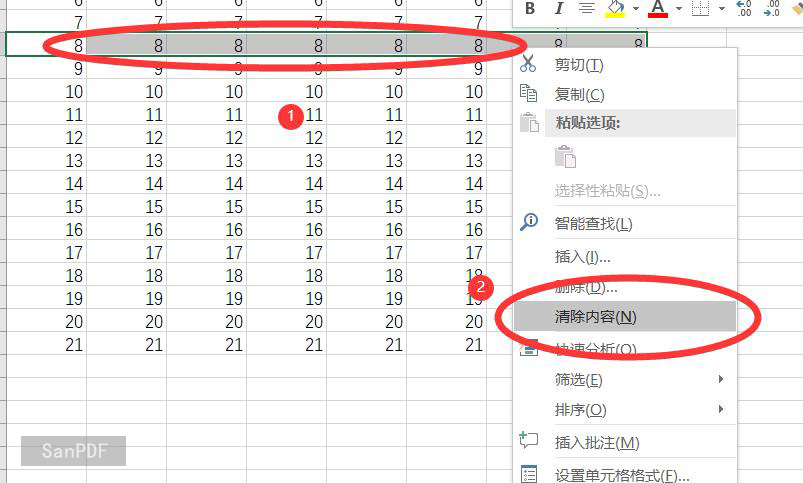
Task: Click the paste clipboard icon under 粘贴选项
Action: (565, 157)
